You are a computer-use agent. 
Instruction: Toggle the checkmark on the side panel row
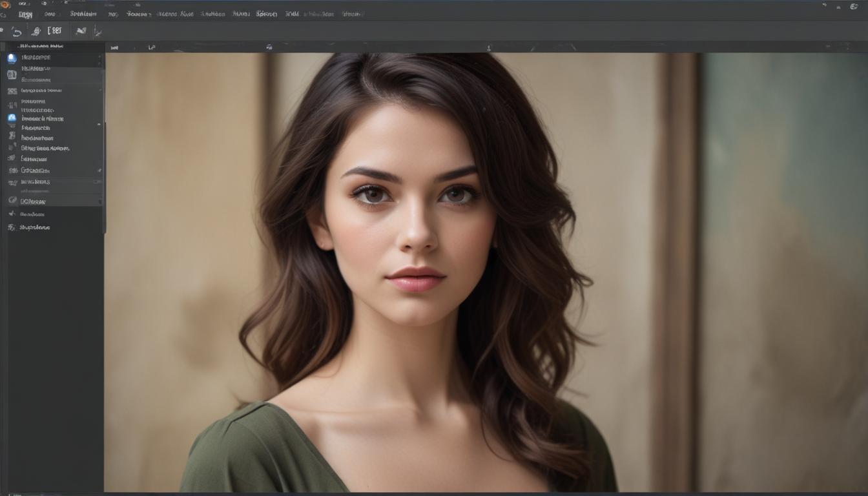pyautogui.click(x=99, y=170)
